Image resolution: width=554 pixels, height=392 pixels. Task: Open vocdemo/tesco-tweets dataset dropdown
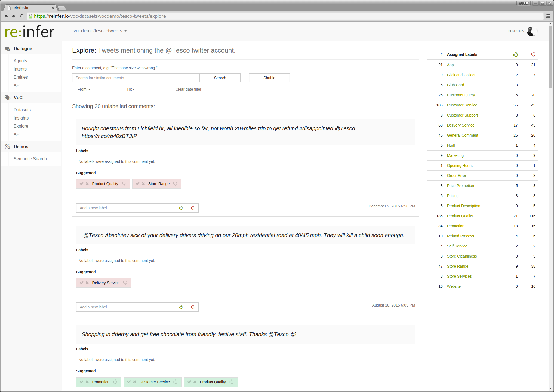(100, 31)
